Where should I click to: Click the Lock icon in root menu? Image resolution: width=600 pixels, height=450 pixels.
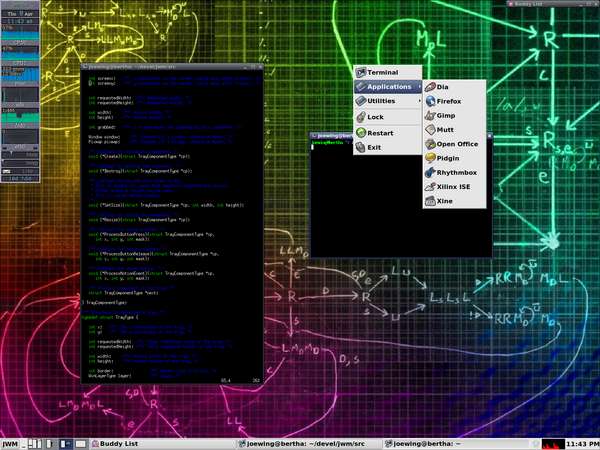tap(361, 117)
